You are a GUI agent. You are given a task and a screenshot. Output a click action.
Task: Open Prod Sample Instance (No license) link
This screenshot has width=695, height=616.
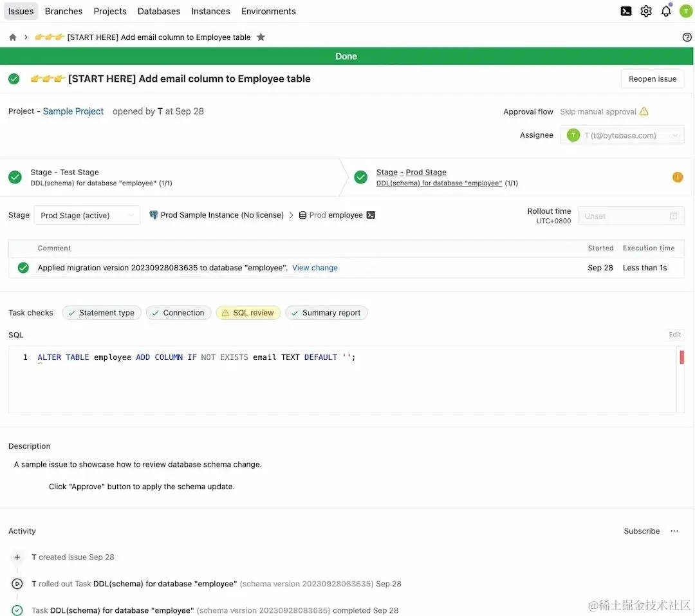tap(222, 215)
